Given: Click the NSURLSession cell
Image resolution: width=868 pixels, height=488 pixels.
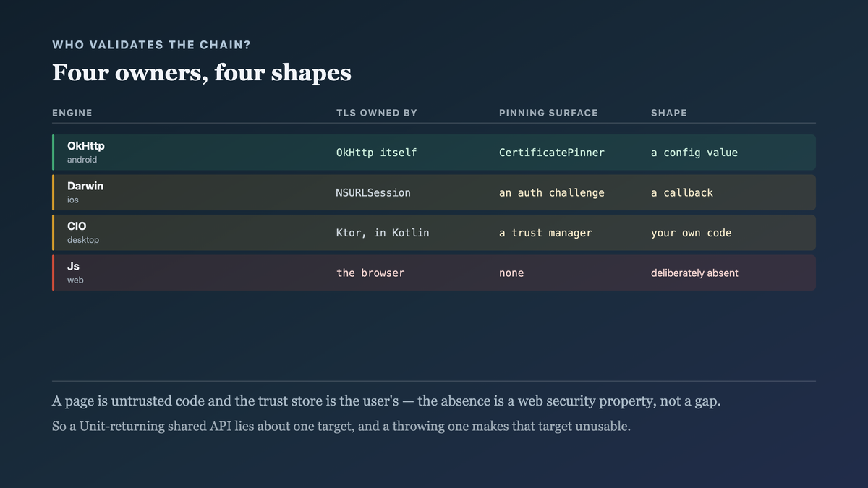Looking at the screenshot, I should (x=373, y=193).
